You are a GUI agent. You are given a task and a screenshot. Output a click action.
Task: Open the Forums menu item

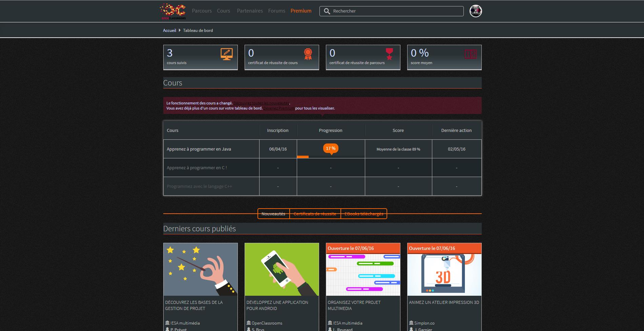pos(276,11)
